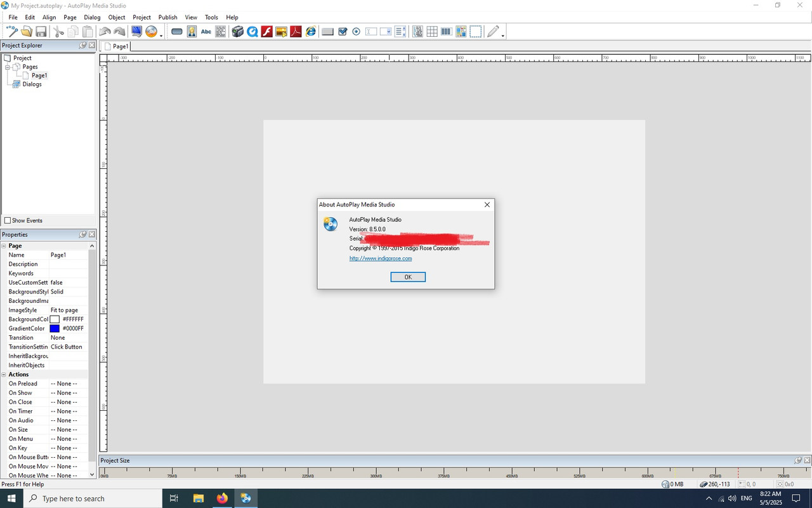Insert a SlideShow object from the toolbar

pyautogui.click(x=282, y=32)
